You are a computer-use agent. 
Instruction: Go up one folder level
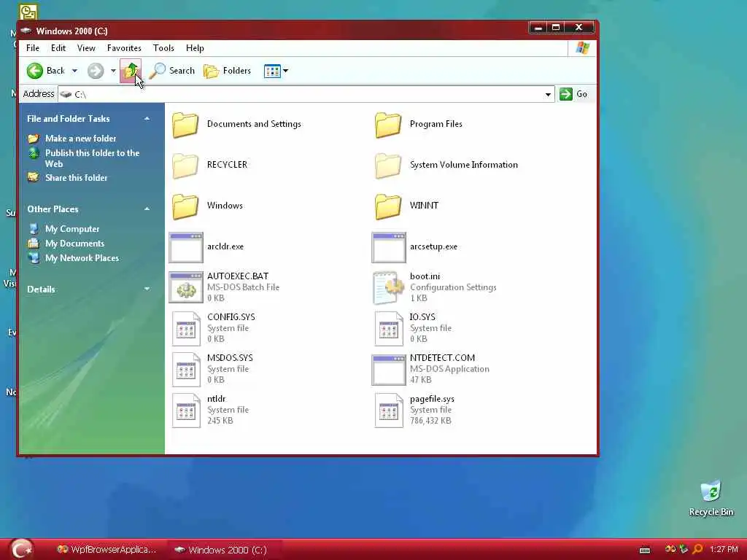point(130,71)
